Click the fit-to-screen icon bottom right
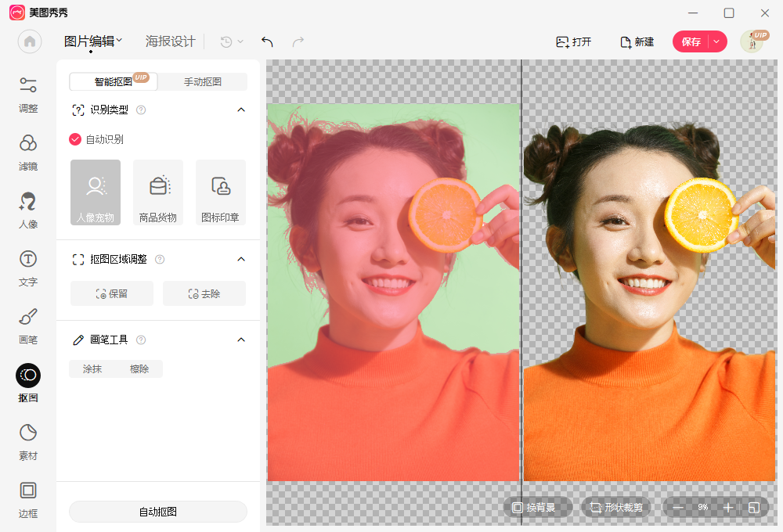Screen dimensions: 783x532 (x=753, y=507)
